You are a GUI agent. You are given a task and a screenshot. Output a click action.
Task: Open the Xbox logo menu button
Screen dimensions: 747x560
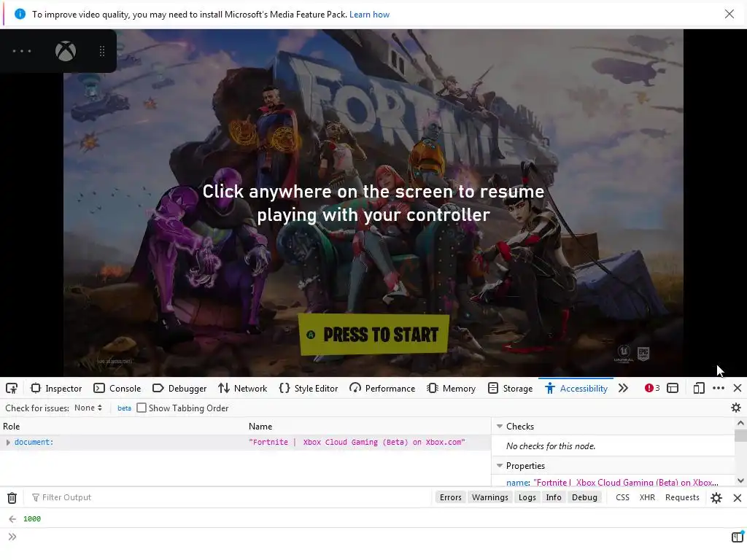pyautogui.click(x=65, y=51)
